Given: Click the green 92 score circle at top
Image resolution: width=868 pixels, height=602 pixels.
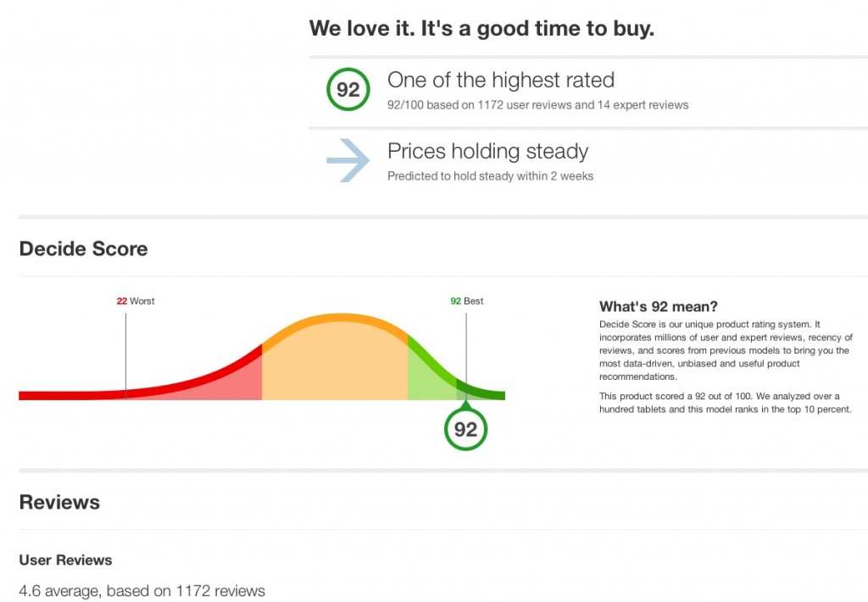Looking at the screenshot, I should pyautogui.click(x=348, y=89).
